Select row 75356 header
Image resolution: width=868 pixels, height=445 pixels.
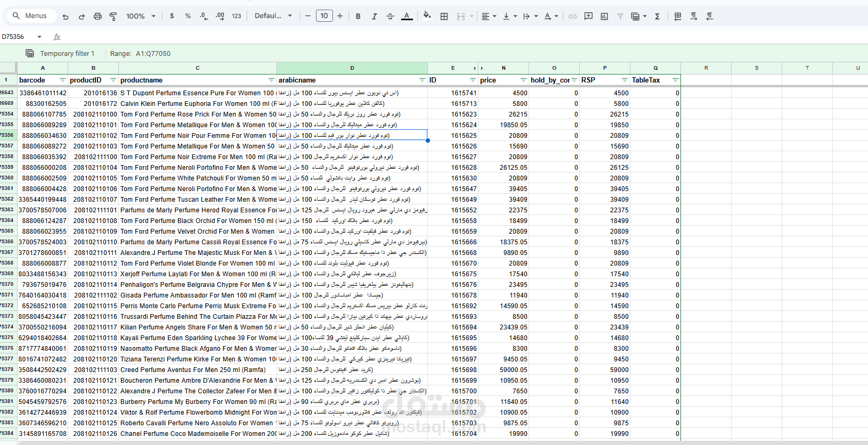[x=8, y=135]
